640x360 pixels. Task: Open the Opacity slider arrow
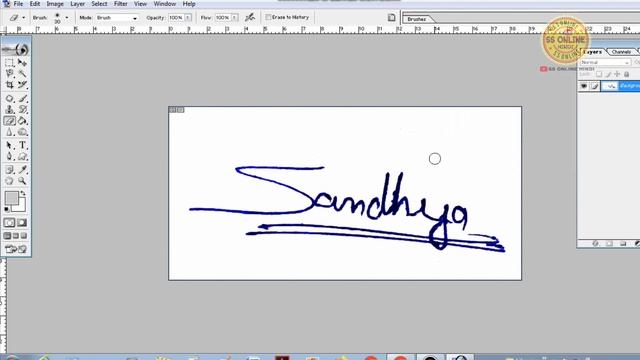click(188, 18)
